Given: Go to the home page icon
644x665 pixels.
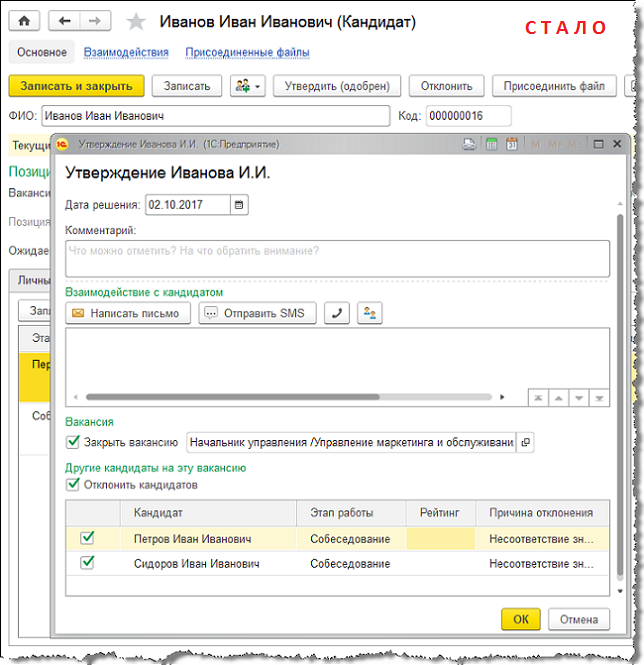Looking at the screenshot, I should [24, 21].
